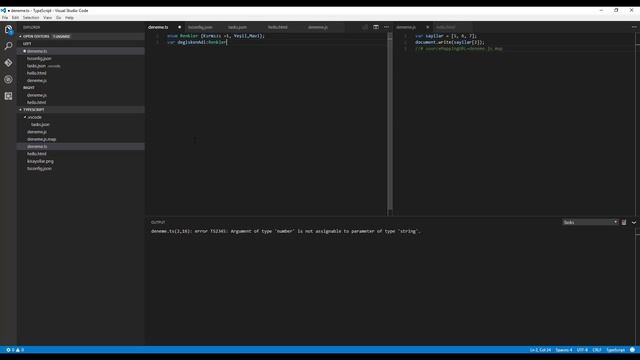Open the Go menu
Viewport: 640px width, 360px height.
58,18
